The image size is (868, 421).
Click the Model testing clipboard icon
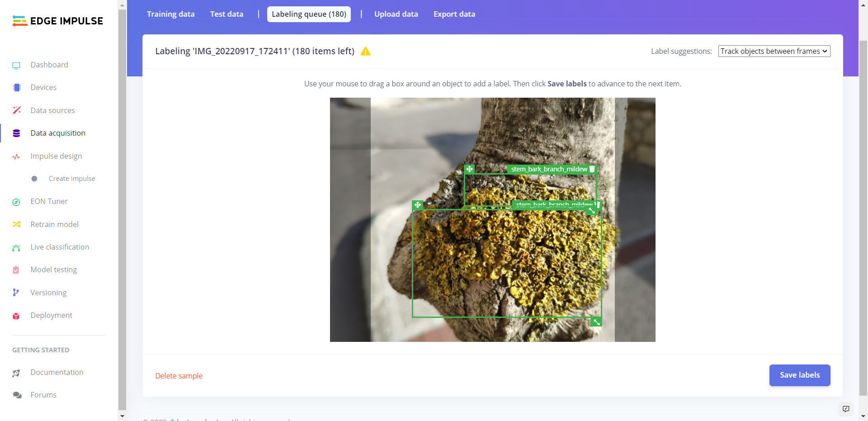click(17, 270)
